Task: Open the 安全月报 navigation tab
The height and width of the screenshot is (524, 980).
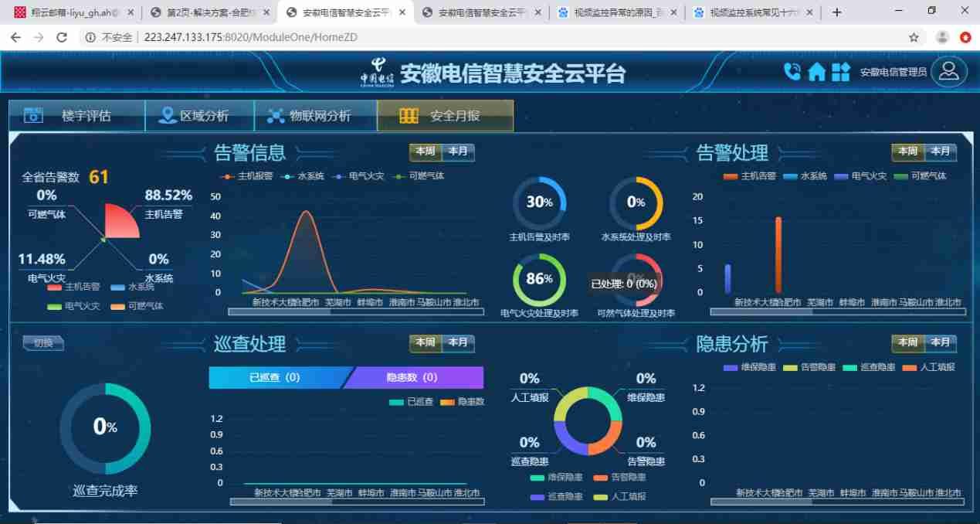Action: pyautogui.click(x=445, y=116)
